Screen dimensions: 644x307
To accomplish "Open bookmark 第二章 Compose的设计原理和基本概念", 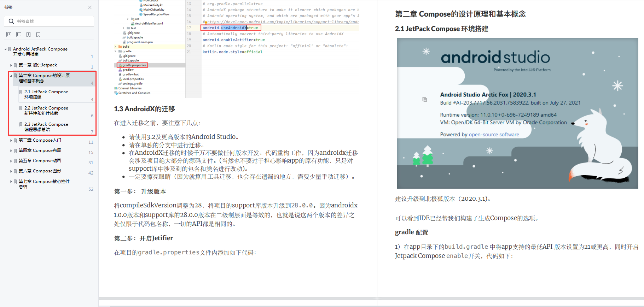I will [44, 78].
